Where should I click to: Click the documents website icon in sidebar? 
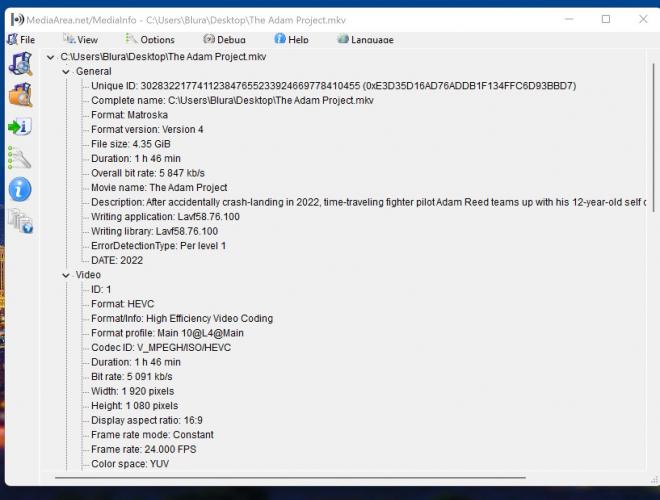[x=20, y=221]
